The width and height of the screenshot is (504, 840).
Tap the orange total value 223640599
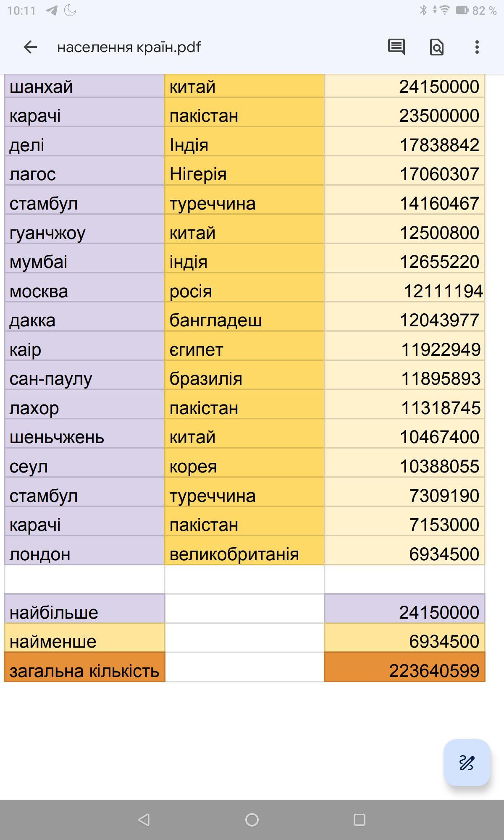pyautogui.click(x=404, y=670)
